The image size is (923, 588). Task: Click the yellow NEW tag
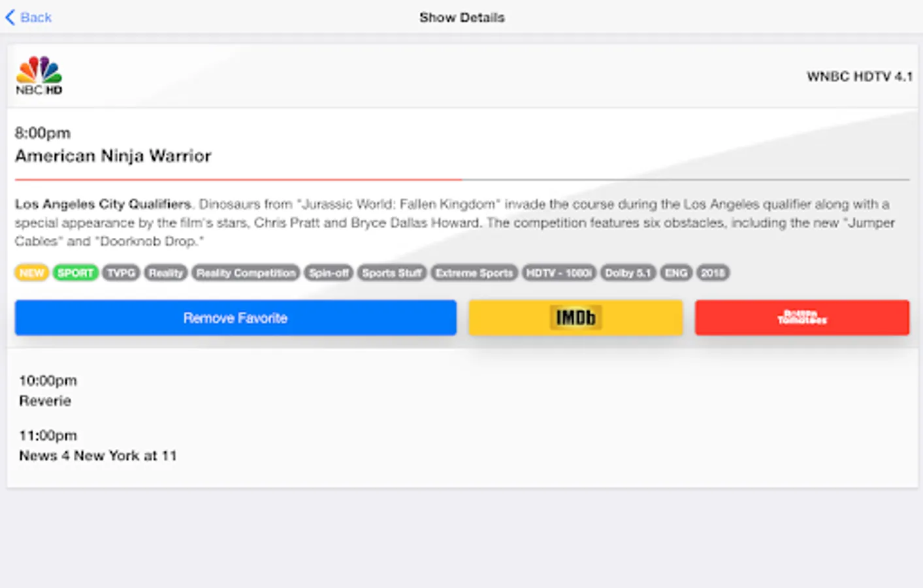31,272
